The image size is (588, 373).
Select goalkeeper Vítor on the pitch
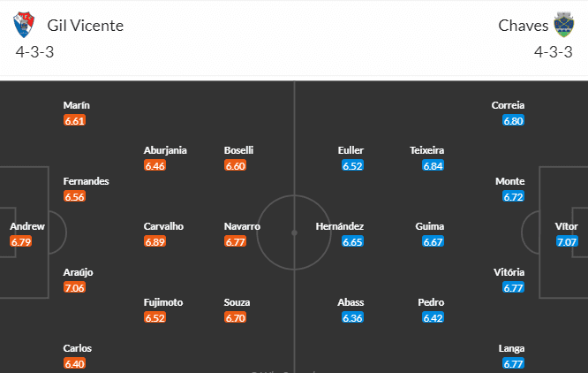pyautogui.click(x=566, y=226)
